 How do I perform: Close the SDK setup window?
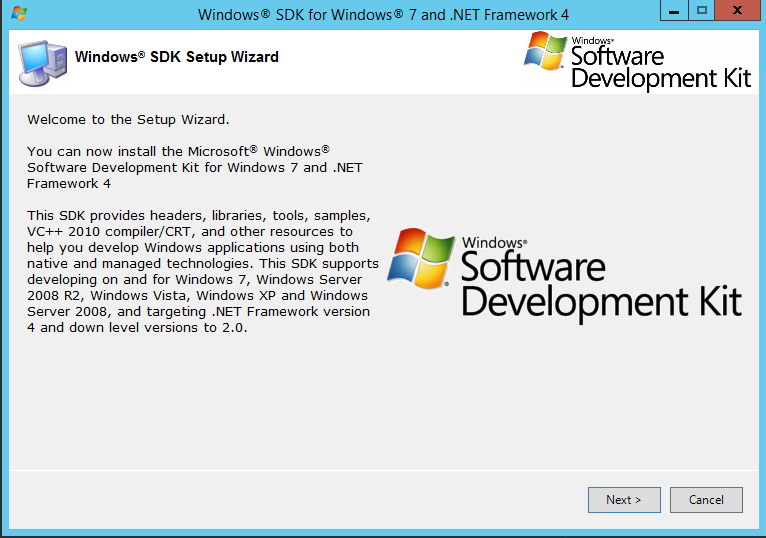(737, 10)
